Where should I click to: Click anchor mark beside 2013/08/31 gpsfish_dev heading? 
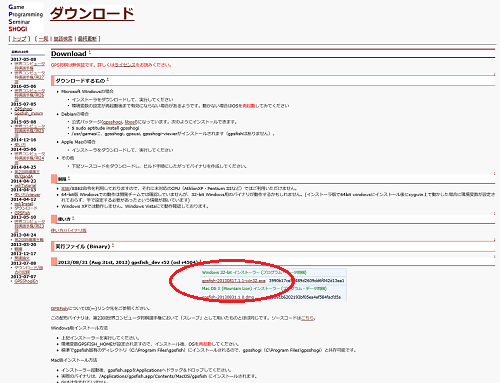click(x=200, y=262)
